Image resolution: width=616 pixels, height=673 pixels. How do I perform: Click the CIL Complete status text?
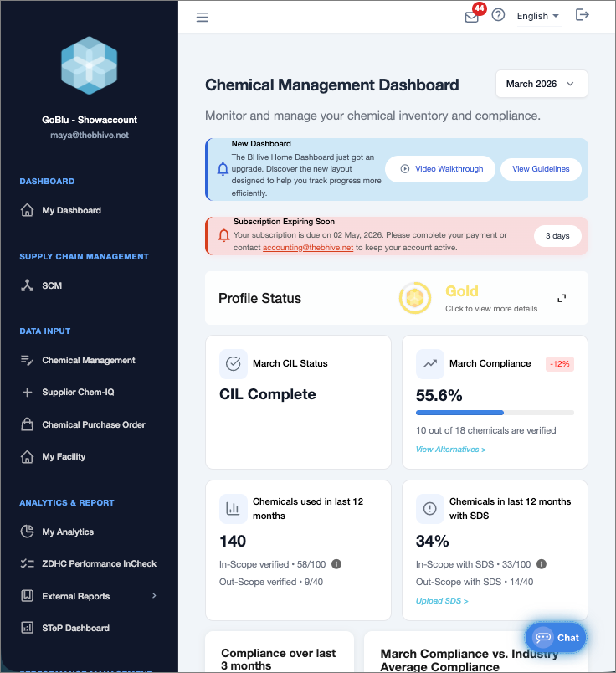point(268,394)
